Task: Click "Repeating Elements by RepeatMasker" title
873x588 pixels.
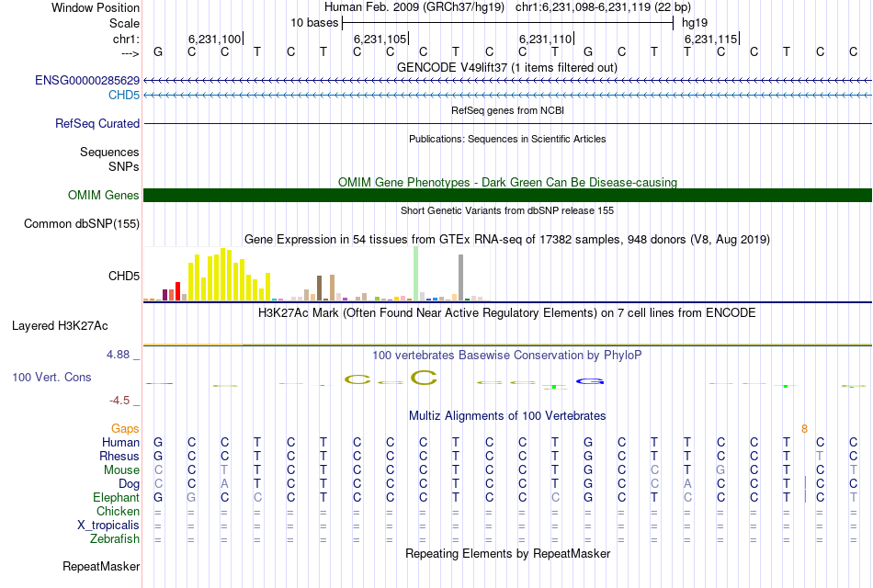Action: coord(507,553)
